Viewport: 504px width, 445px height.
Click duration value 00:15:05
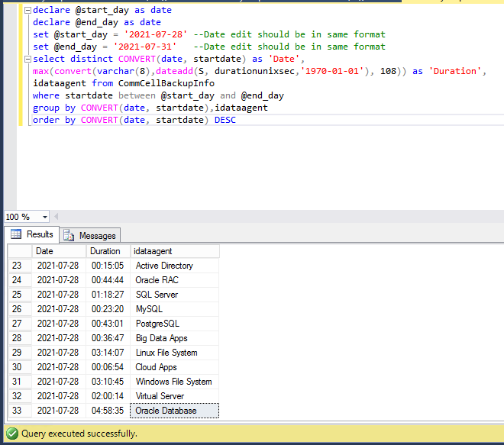tap(108, 266)
